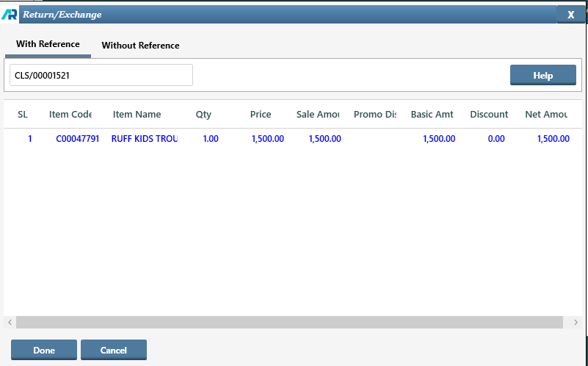Click the horizontal scrollbar right arrow
This screenshot has height=366, width=588.
[x=576, y=322]
